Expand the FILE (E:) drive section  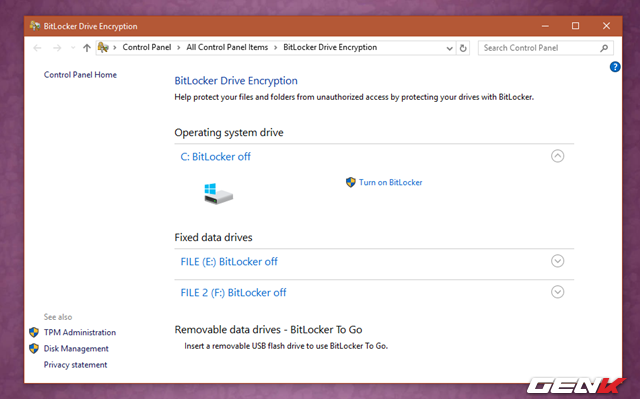tap(558, 261)
